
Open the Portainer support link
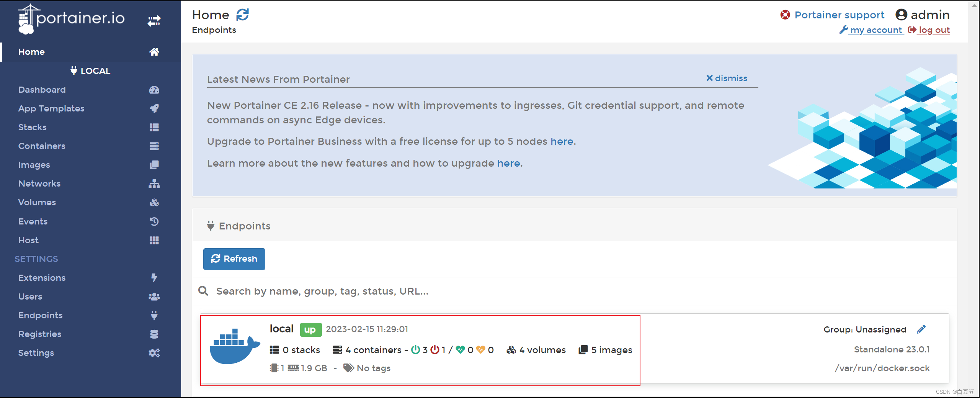click(x=840, y=15)
